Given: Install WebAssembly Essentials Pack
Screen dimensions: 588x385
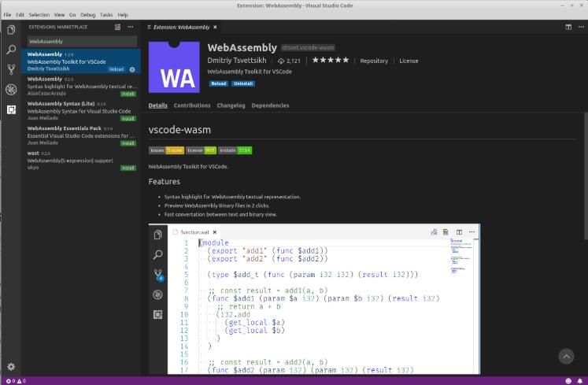Looking at the screenshot, I should [x=128, y=143].
